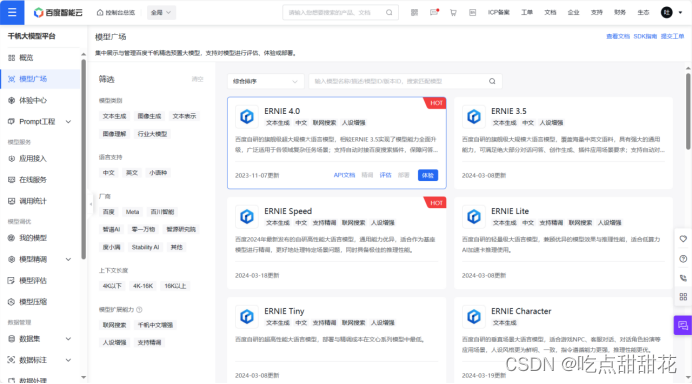Open the messages icon with red dot
The width and height of the screenshot is (692, 384).
tap(434, 12)
